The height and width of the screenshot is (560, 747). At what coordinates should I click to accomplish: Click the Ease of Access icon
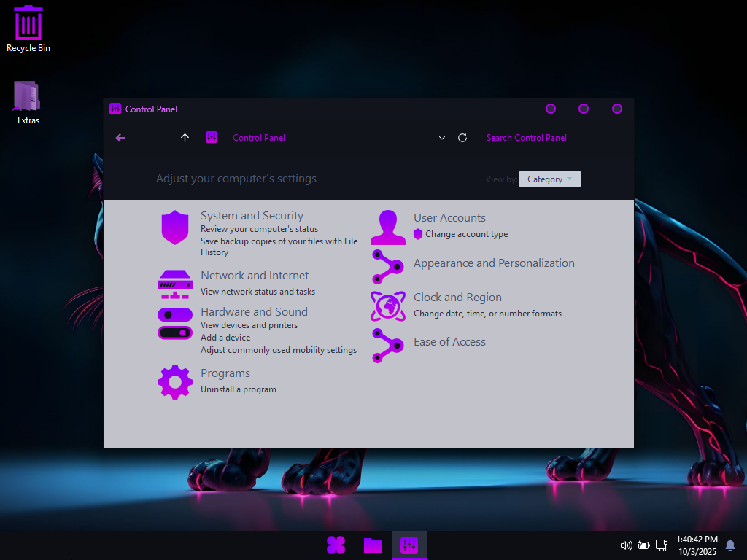tap(387, 345)
